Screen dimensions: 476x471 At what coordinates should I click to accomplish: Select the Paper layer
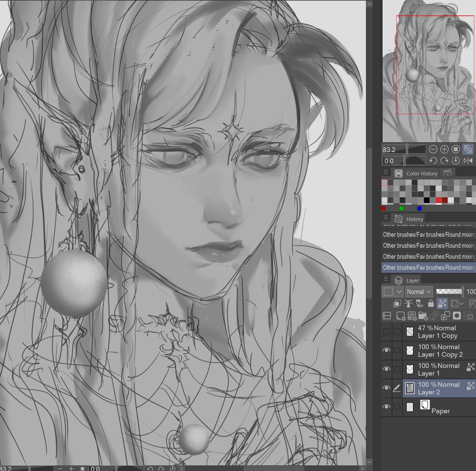(439, 407)
